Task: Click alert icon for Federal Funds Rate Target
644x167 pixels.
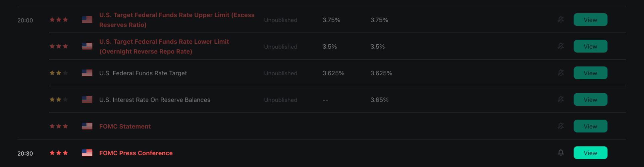Action: [x=560, y=73]
